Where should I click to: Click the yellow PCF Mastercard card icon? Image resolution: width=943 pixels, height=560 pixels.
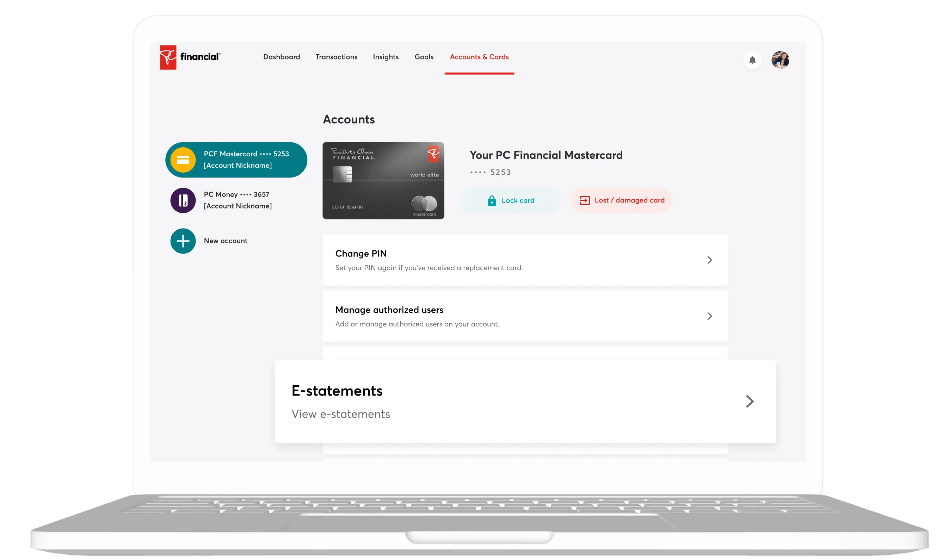(183, 160)
